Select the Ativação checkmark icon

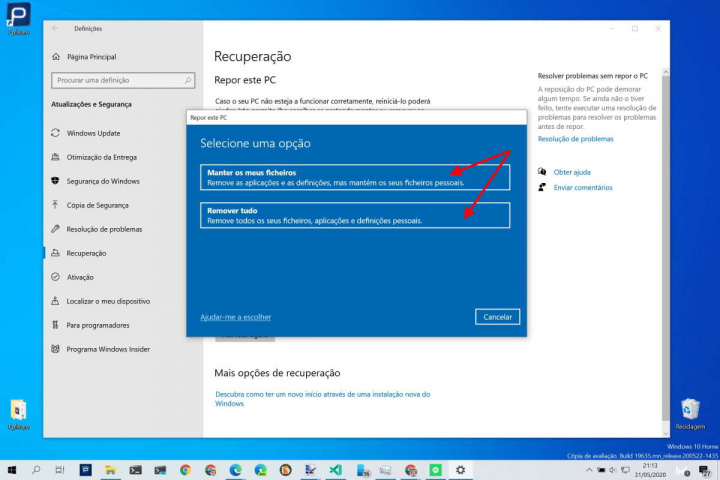[x=56, y=277]
